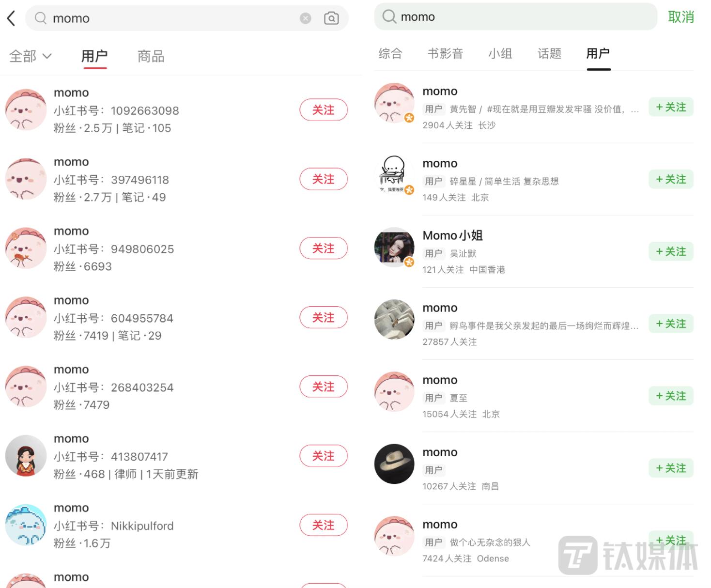This screenshot has width=711, height=588.
Task: Open the hat avatar momo from 南昌
Action: [x=395, y=464]
